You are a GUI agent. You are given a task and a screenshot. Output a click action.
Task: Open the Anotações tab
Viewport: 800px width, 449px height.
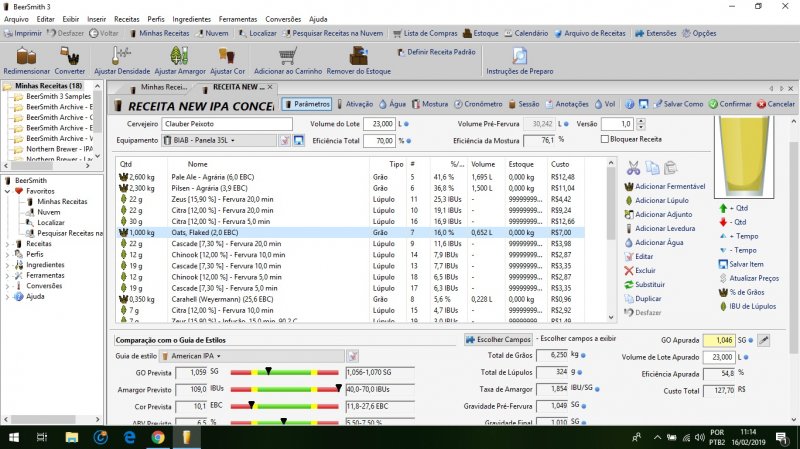(x=567, y=104)
